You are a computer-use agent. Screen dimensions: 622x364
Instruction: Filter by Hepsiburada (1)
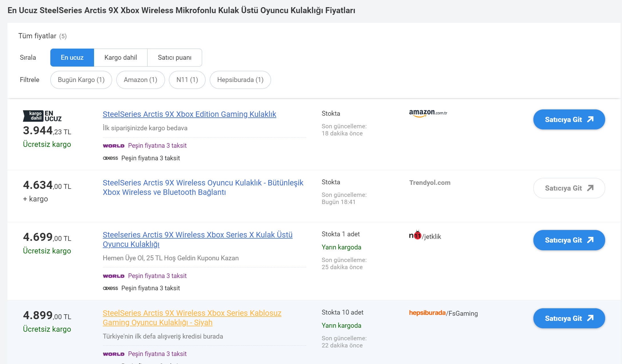coord(240,80)
